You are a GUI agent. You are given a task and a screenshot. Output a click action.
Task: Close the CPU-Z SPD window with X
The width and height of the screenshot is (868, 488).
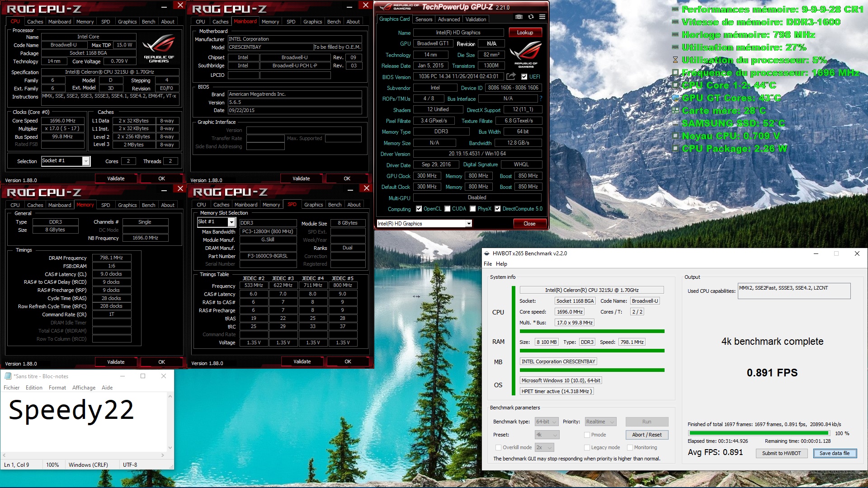click(367, 188)
